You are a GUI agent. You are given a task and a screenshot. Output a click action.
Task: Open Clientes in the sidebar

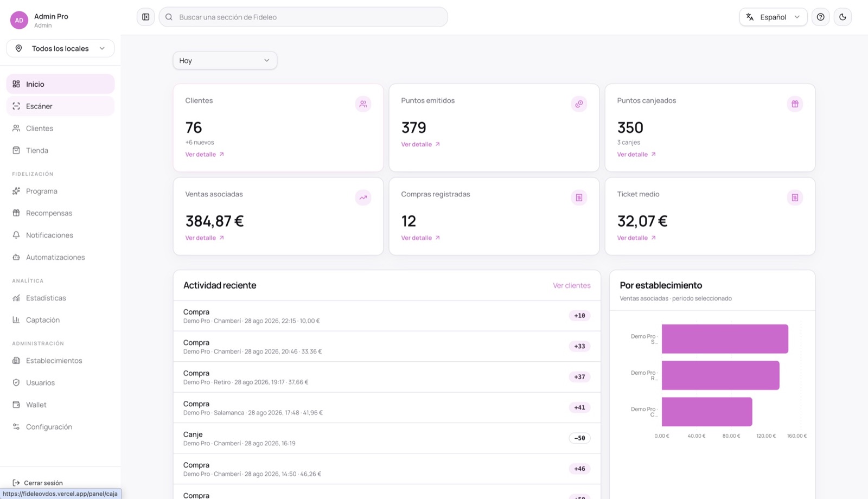click(60, 129)
